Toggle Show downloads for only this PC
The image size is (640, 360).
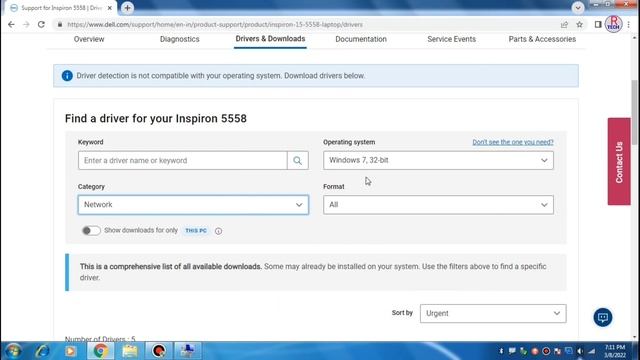tap(91, 231)
